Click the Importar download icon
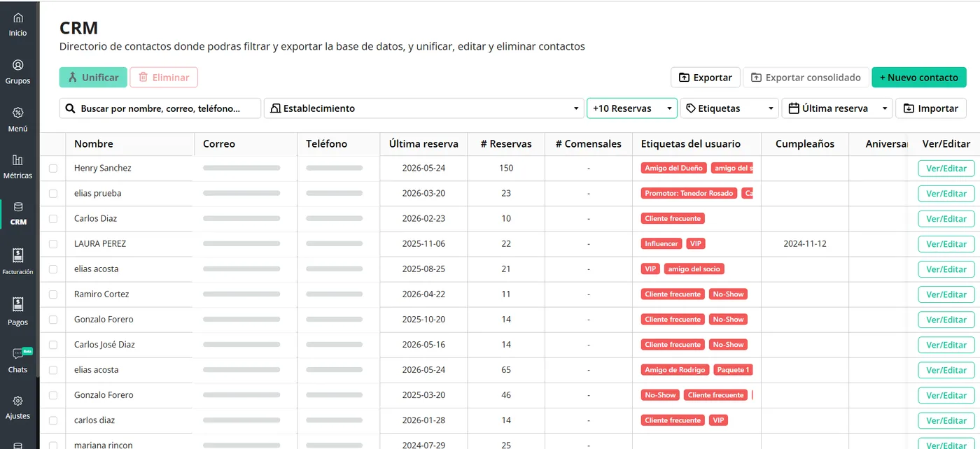 (x=909, y=108)
